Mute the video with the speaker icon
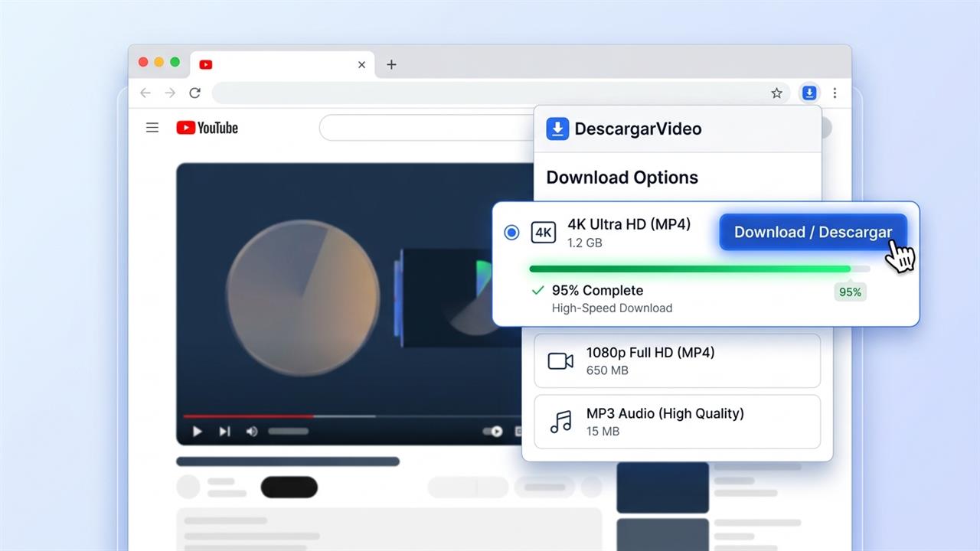This screenshot has height=551, width=980. pyautogui.click(x=251, y=432)
